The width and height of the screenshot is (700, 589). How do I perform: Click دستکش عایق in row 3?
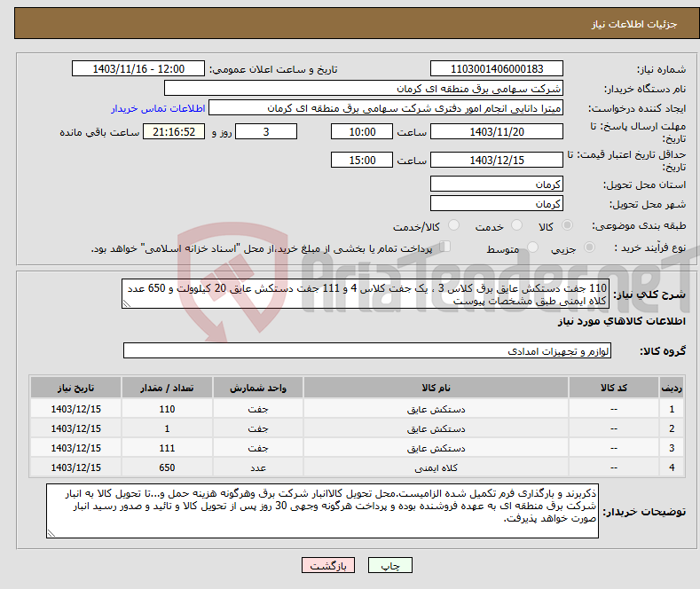436,448
